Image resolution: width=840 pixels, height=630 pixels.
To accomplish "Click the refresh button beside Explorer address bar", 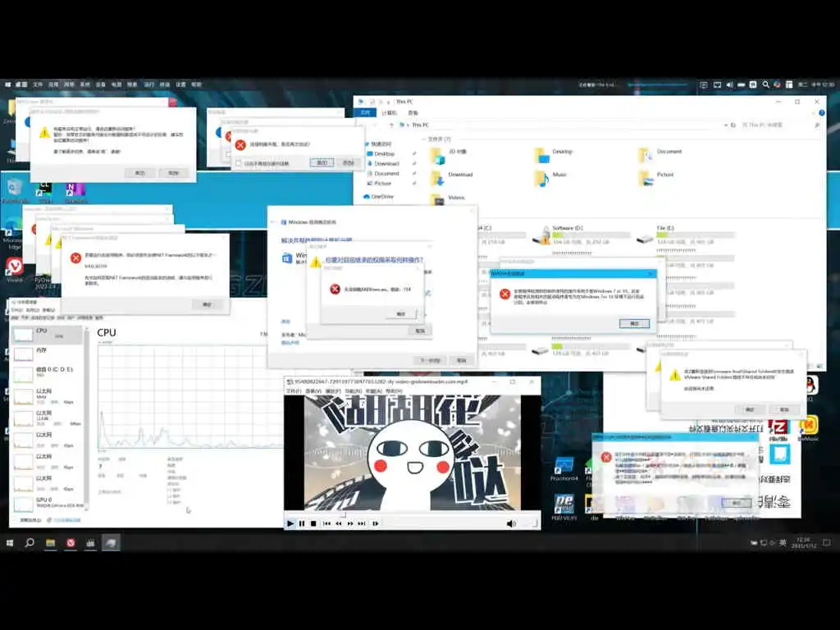I will coord(733,125).
